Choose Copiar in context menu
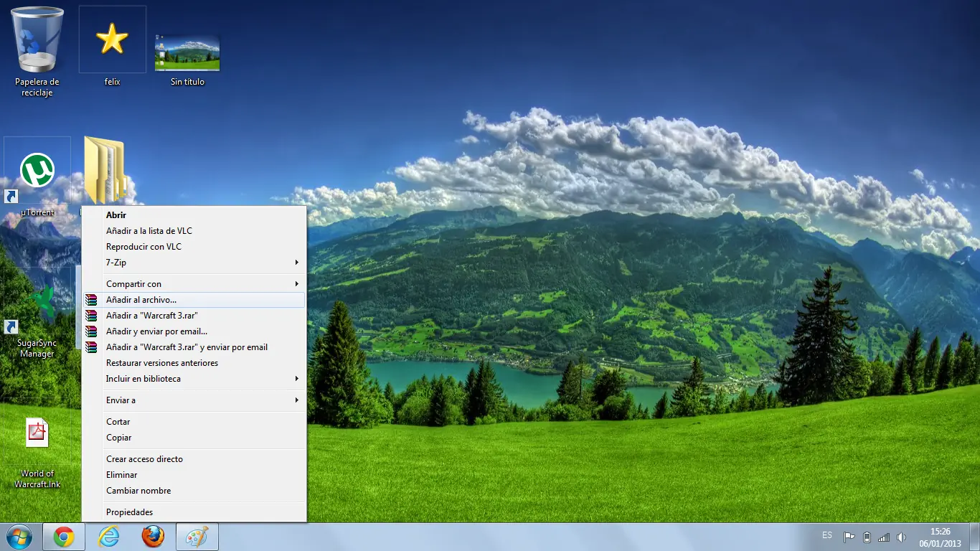 [194, 438]
